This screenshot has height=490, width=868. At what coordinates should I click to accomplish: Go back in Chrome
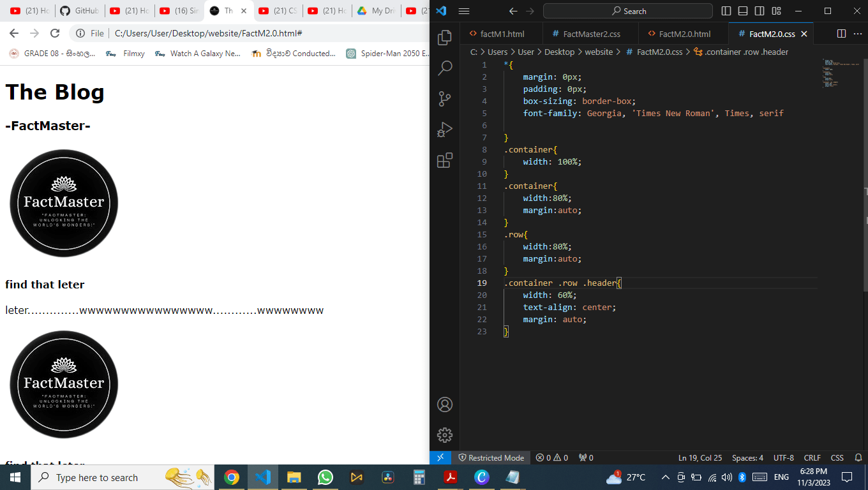(14, 33)
